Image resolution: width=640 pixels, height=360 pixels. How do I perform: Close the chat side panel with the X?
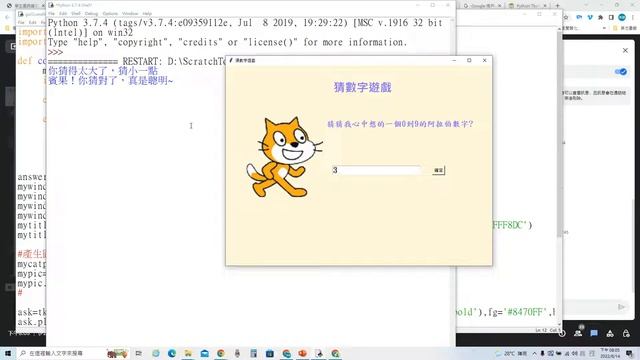pyautogui.click(x=625, y=50)
